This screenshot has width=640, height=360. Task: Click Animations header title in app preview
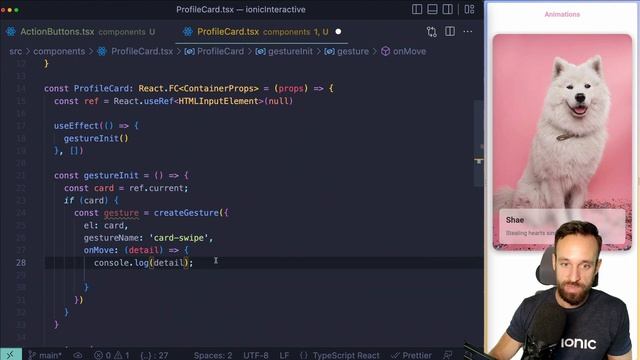[562, 14]
